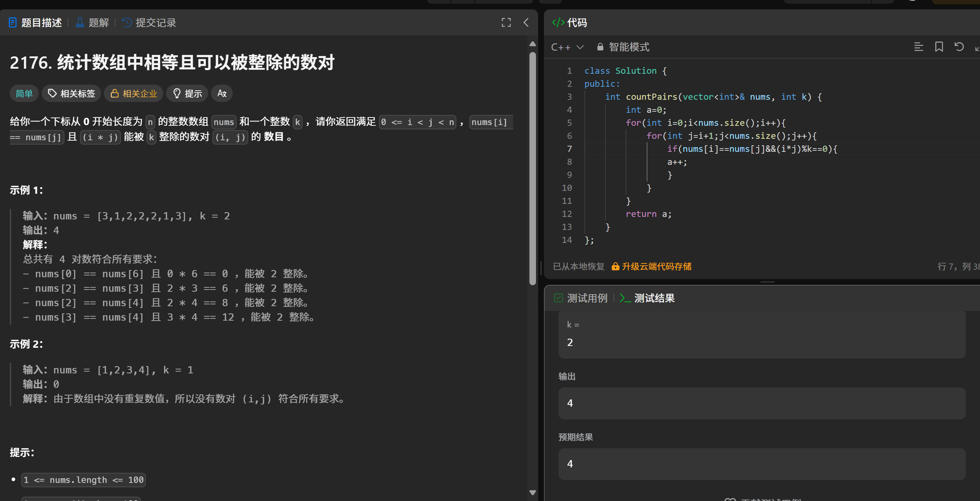Click the bookmark icon to save the problem
The image size is (980, 501).
click(939, 47)
